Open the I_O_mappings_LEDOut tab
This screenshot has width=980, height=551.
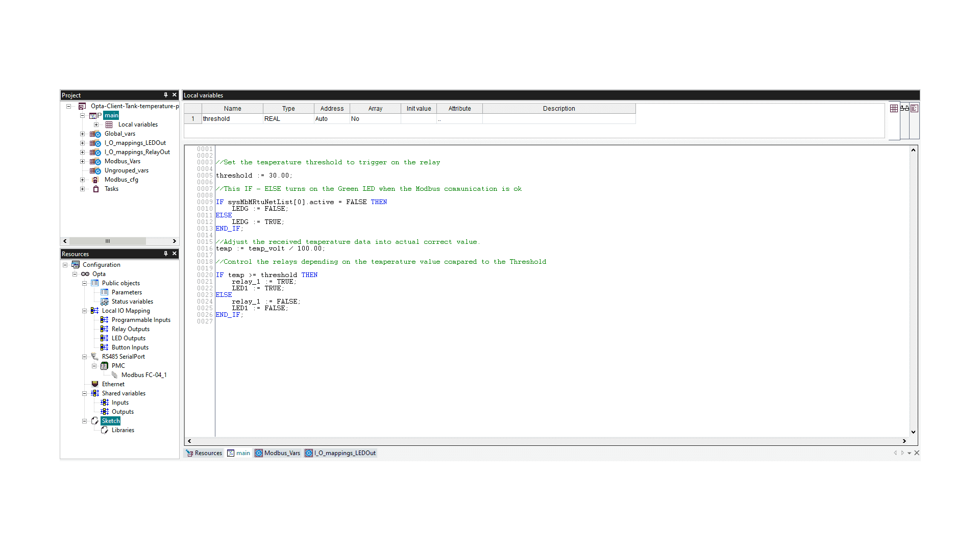pos(340,453)
